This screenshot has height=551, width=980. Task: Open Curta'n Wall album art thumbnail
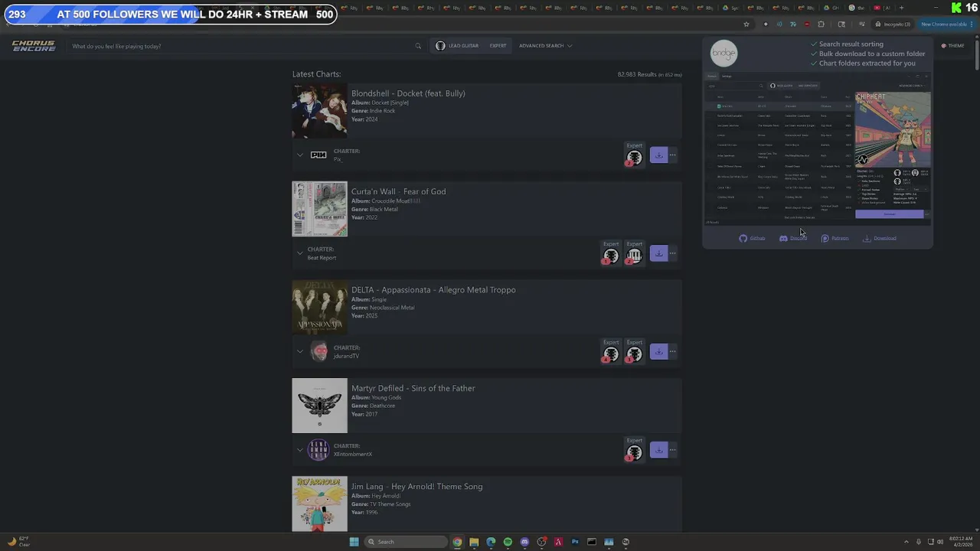(319, 209)
